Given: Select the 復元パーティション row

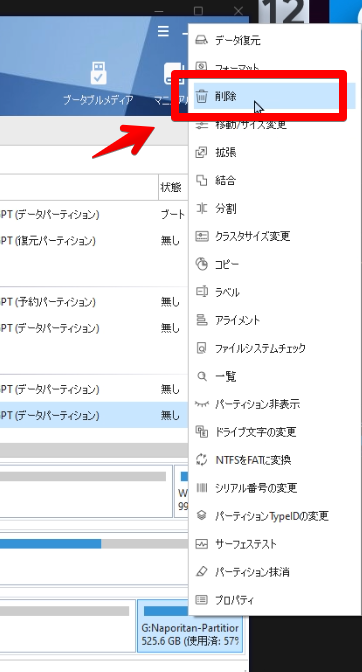Looking at the screenshot, I should click(94, 241).
